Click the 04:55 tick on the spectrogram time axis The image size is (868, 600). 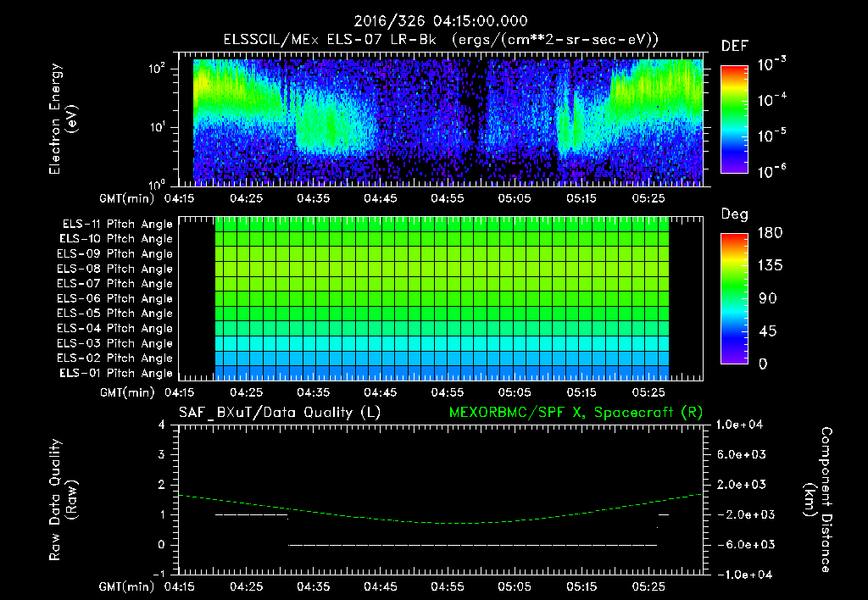tap(448, 197)
